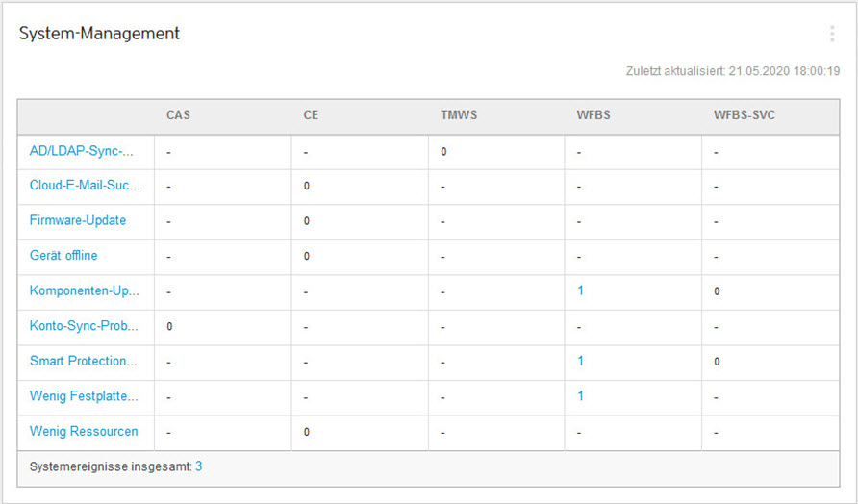
Task: Click the CE column header
Action: click(x=311, y=115)
